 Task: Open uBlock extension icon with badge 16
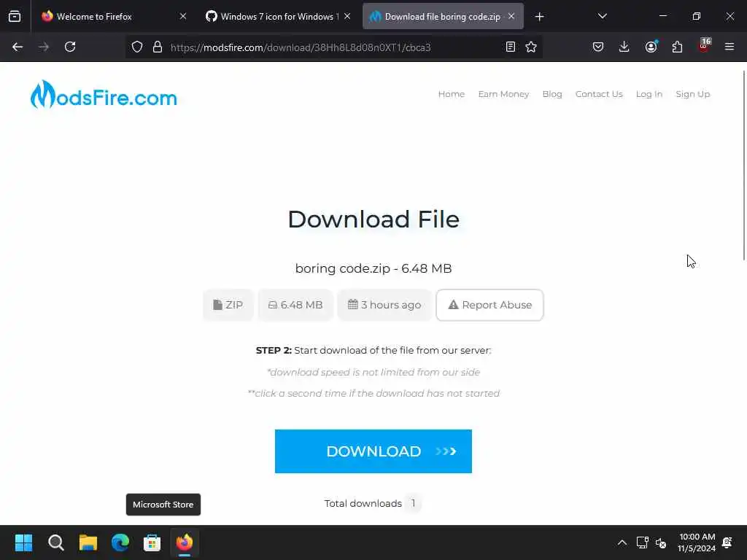click(704, 46)
